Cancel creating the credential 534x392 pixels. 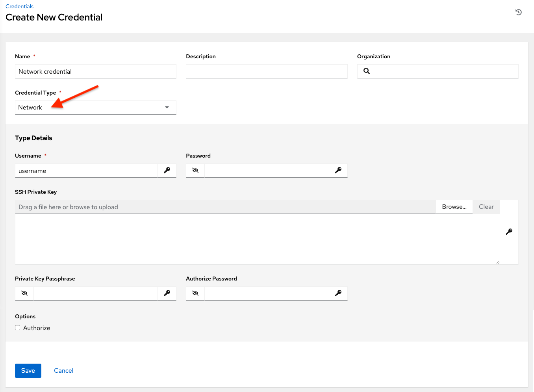(63, 370)
